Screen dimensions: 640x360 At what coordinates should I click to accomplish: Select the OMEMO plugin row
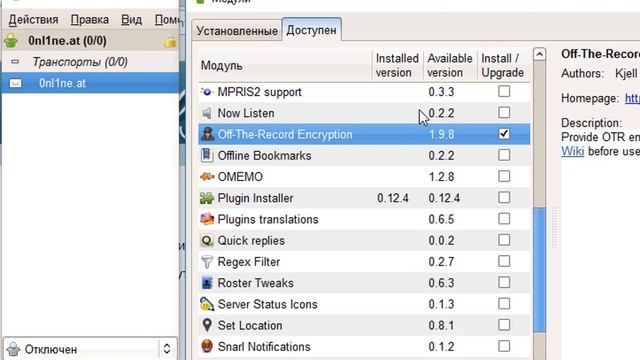coord(364,177)
